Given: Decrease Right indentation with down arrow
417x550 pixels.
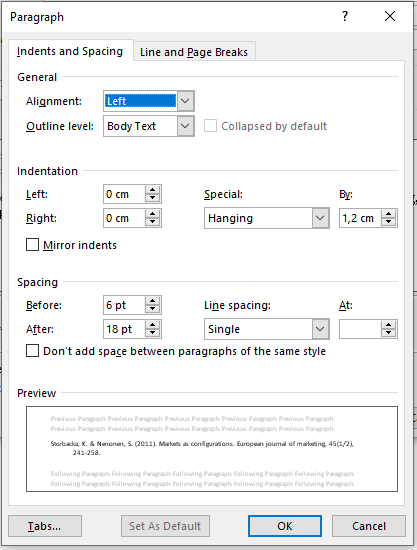Looking at the screenshot, I should pos(153,222).
